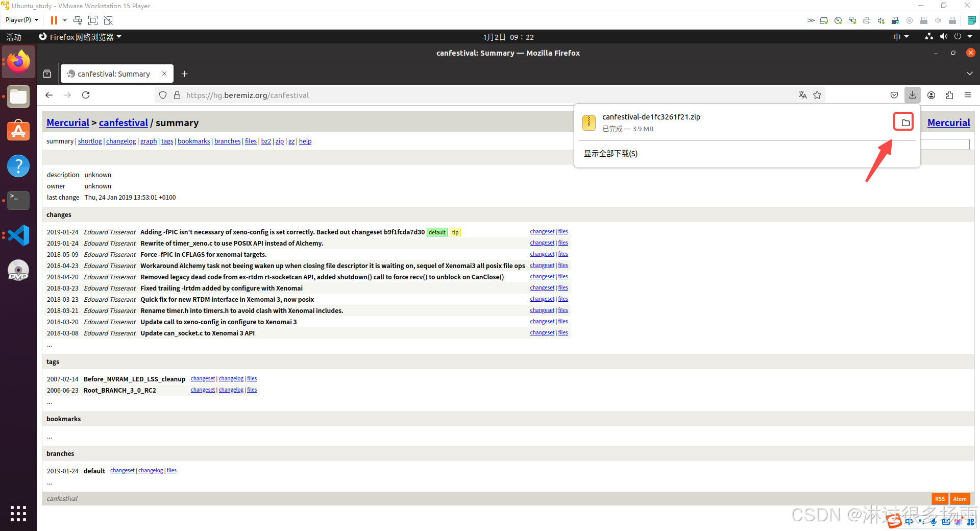980x531 pixels.
Task: Click the canfestival breadcrumb link
Action: pos(124,123)
